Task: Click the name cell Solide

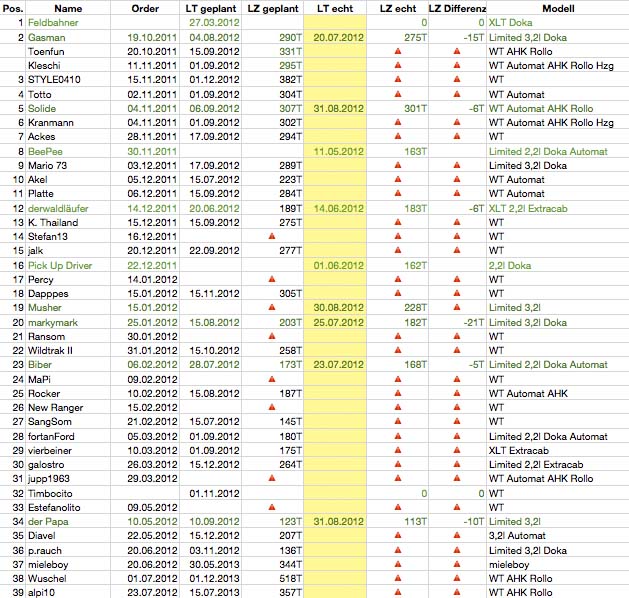Action: [42, 108]
